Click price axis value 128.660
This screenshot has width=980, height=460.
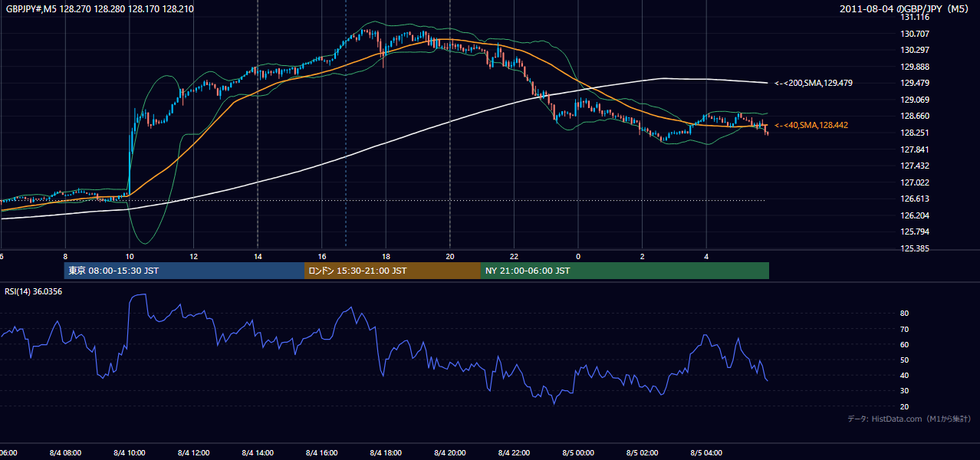point(915,117)
